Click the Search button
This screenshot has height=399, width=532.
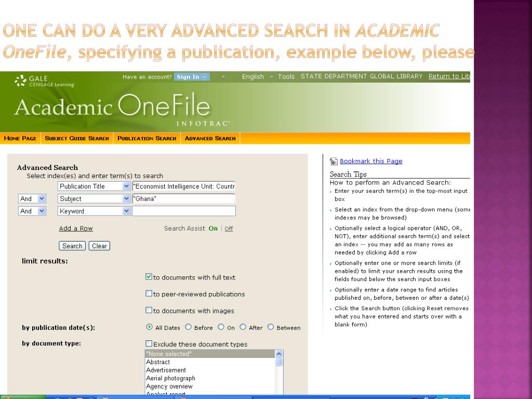point(72,246)
